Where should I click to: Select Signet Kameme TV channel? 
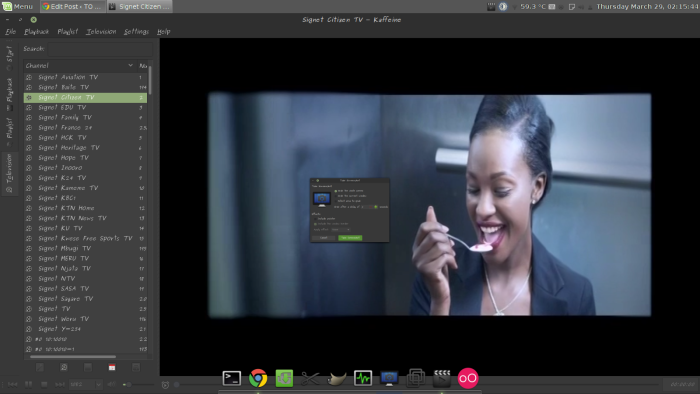click(x=85, y=188)
